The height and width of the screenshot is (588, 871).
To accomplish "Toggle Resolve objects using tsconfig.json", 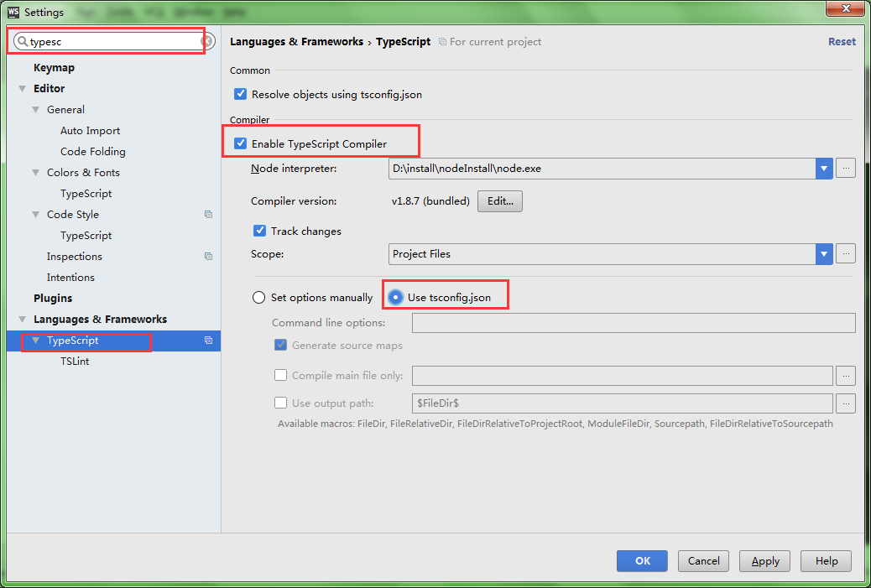I will click(x=240, y=94).
